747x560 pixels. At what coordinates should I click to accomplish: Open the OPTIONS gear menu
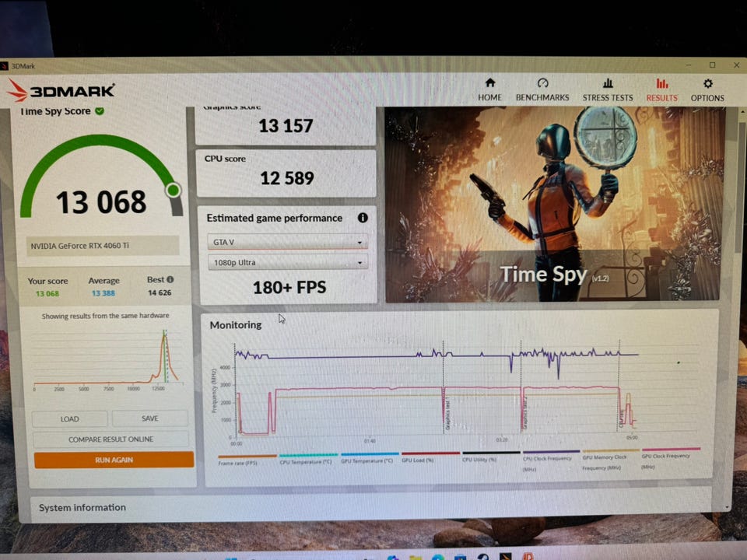707,90
